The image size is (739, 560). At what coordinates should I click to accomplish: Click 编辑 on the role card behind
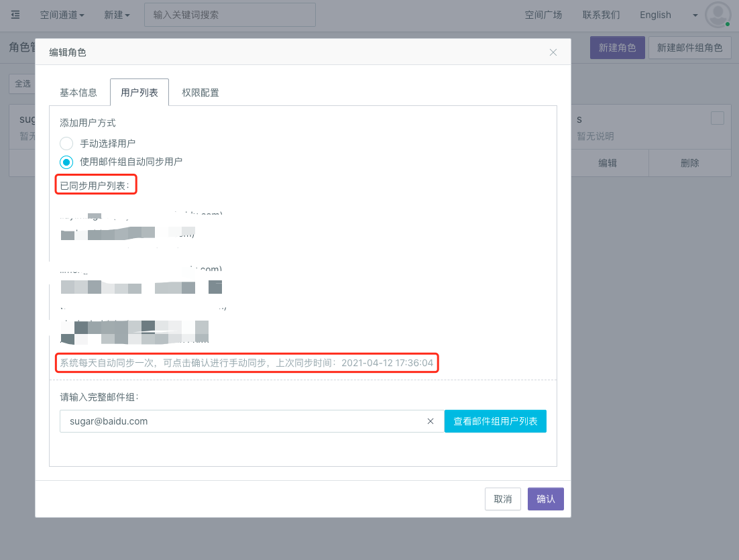click(608, 163)
